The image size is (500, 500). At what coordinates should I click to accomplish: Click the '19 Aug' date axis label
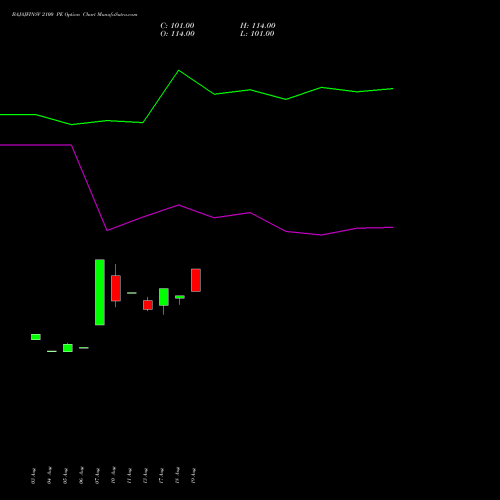pos(193,476)
